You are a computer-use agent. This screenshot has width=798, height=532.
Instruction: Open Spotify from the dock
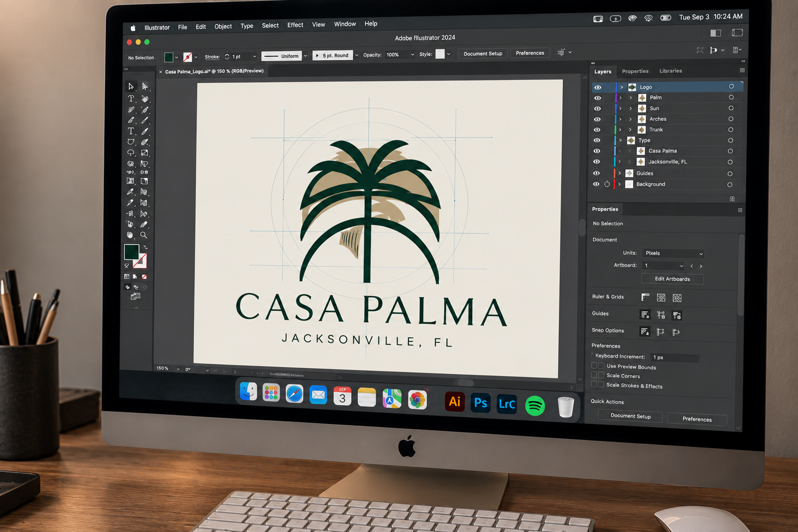coord(535,405)
